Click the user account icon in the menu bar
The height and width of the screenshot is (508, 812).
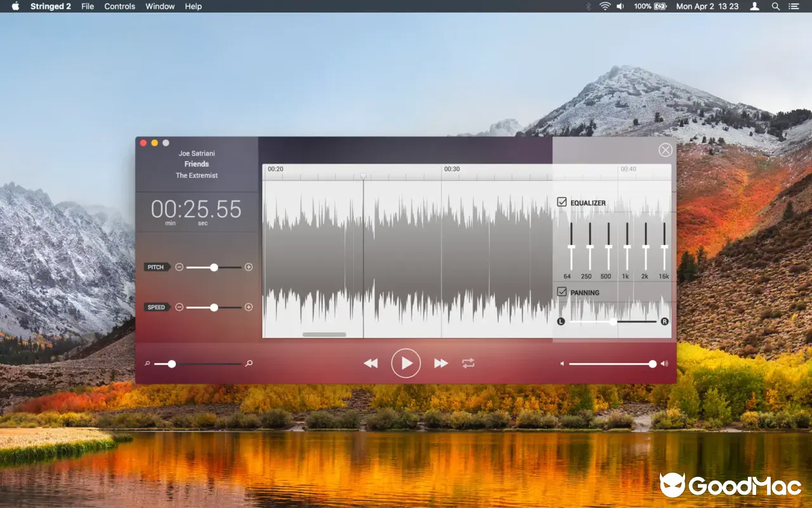[x=755, y=6]
